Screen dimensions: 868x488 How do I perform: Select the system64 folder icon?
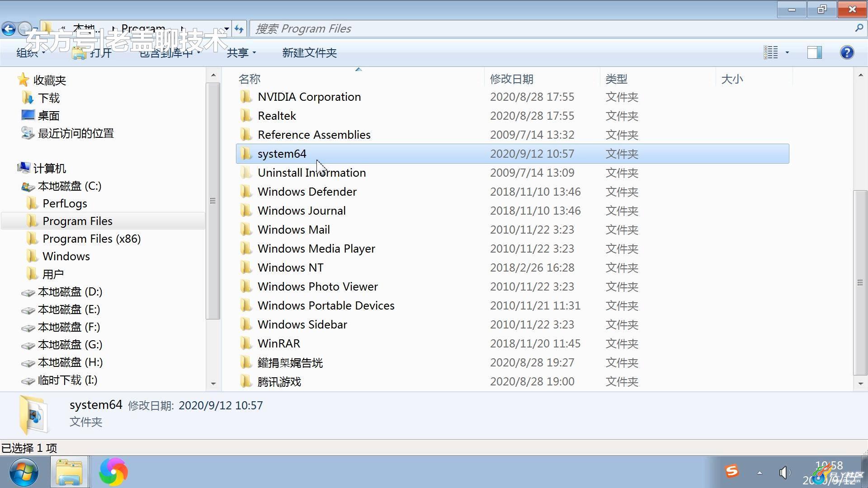click(246, 154)
